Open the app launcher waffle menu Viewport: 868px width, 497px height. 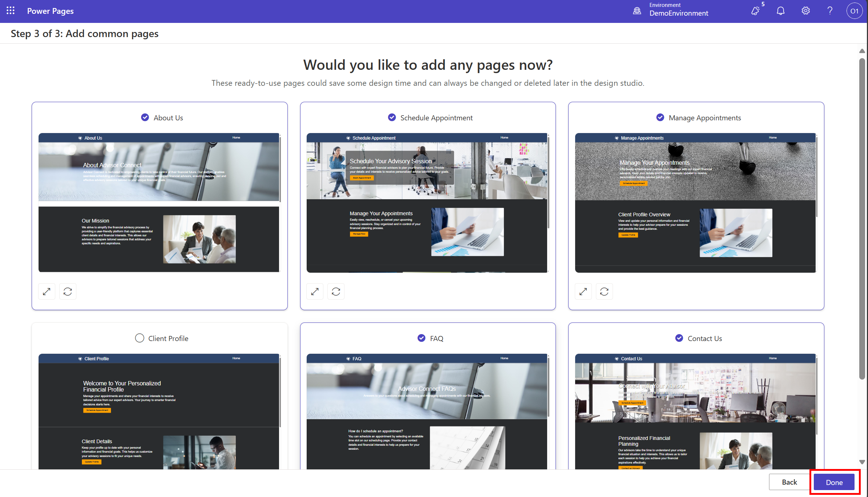10,11
